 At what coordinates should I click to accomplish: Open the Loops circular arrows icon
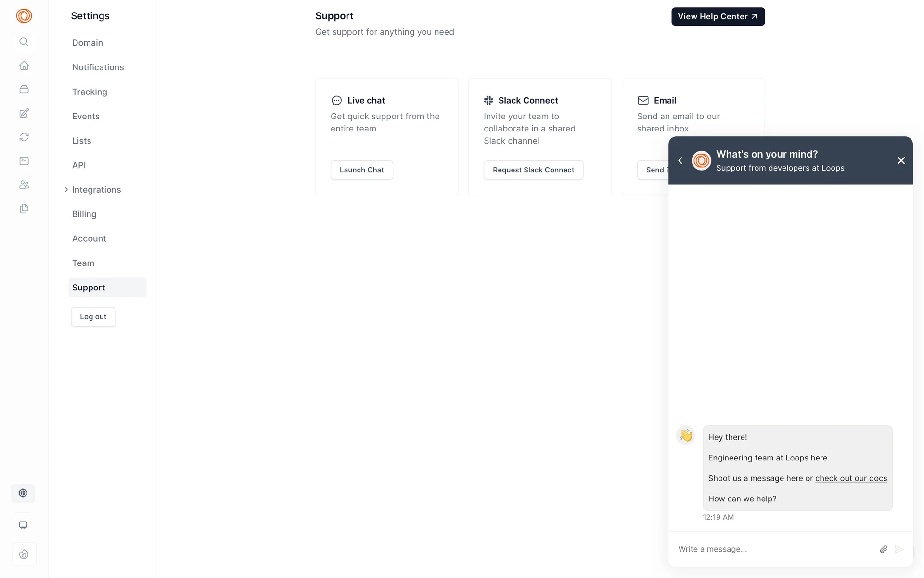pyautogui.click(x=24, y=137)
